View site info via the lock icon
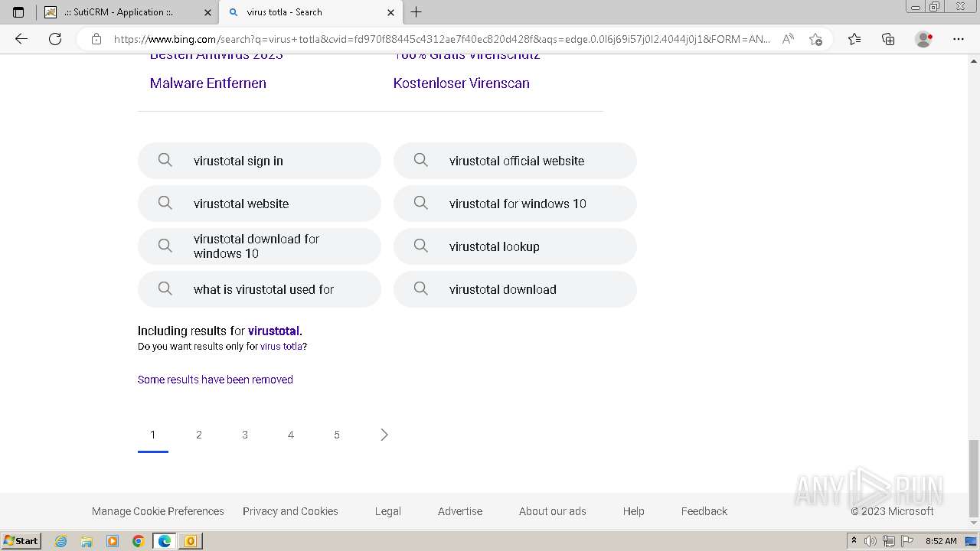Screen dimensions: 980x551 tap(96, 39)
